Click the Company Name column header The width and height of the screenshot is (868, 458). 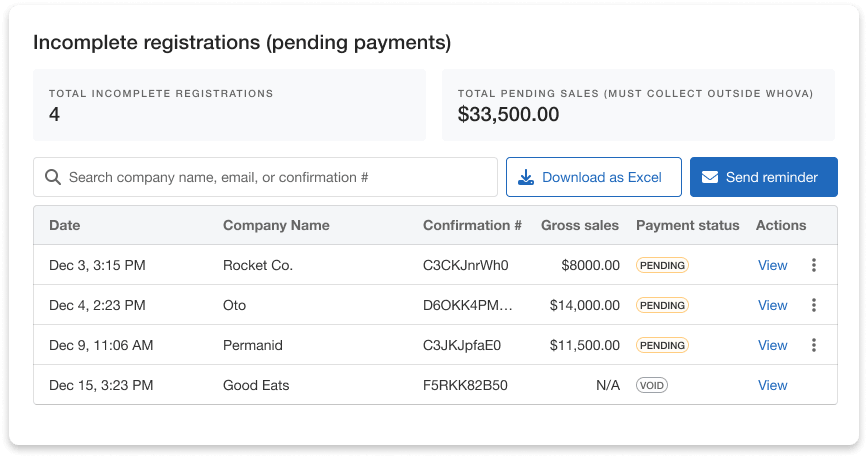[276, 225]
